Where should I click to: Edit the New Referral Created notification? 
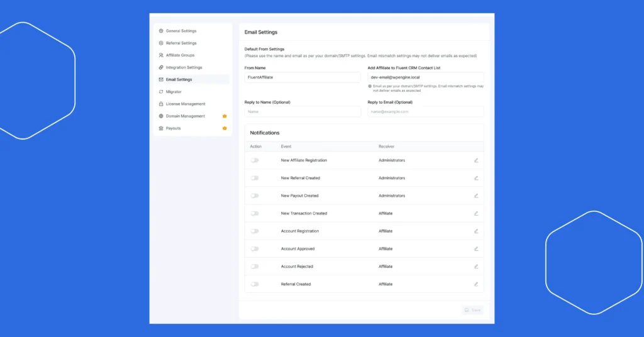pos(476,178)
